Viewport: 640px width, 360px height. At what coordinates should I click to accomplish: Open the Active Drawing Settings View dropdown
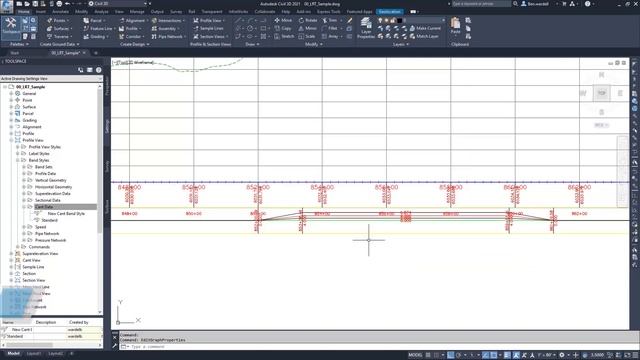[51, 78]
